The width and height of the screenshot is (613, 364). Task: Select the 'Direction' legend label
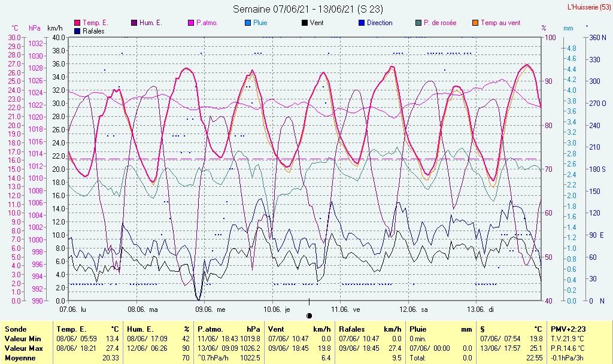[x=380, y=23]
